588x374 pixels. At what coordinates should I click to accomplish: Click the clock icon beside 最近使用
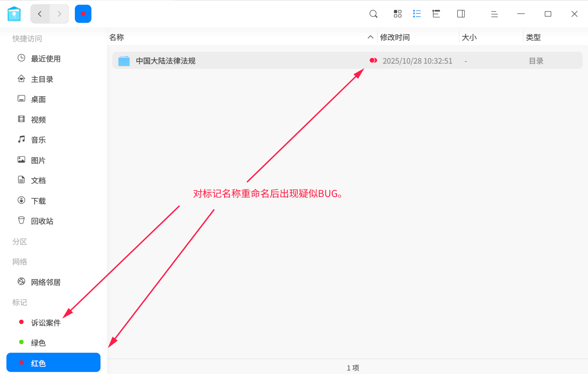(x=21, y=58)
